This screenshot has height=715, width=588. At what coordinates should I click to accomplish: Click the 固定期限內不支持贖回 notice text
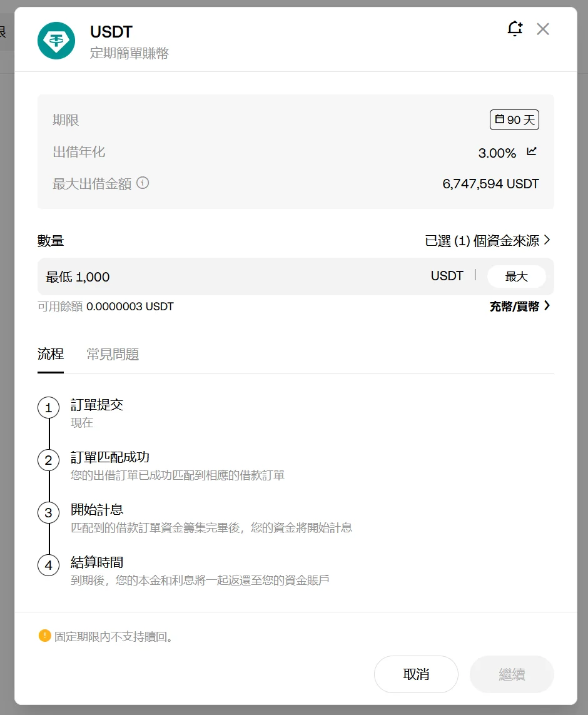(x=114, y=637)
